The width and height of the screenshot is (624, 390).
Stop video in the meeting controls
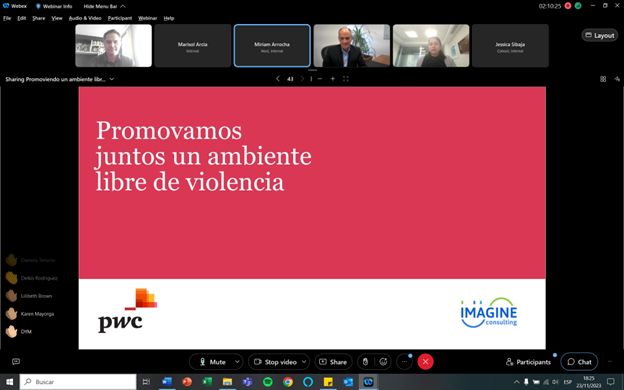[275, 362]
